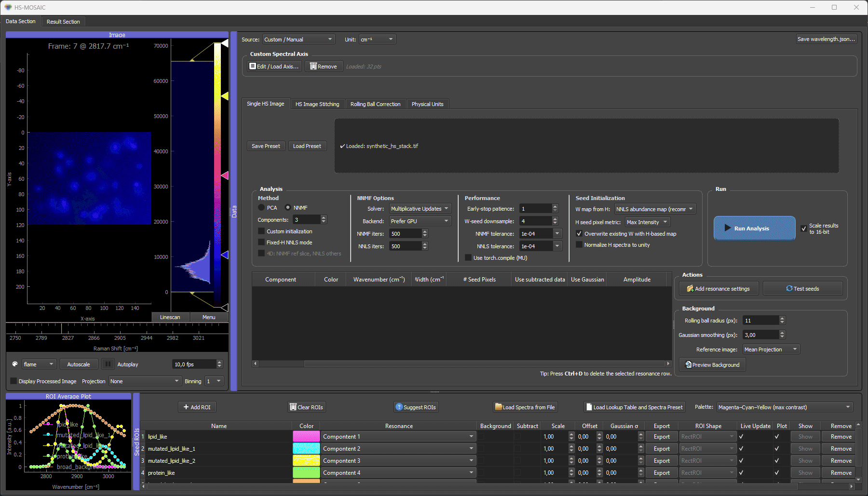Click the Remove custom axis trash icon
The width and height of the screenshot is (868, 496).
[313, 67]
